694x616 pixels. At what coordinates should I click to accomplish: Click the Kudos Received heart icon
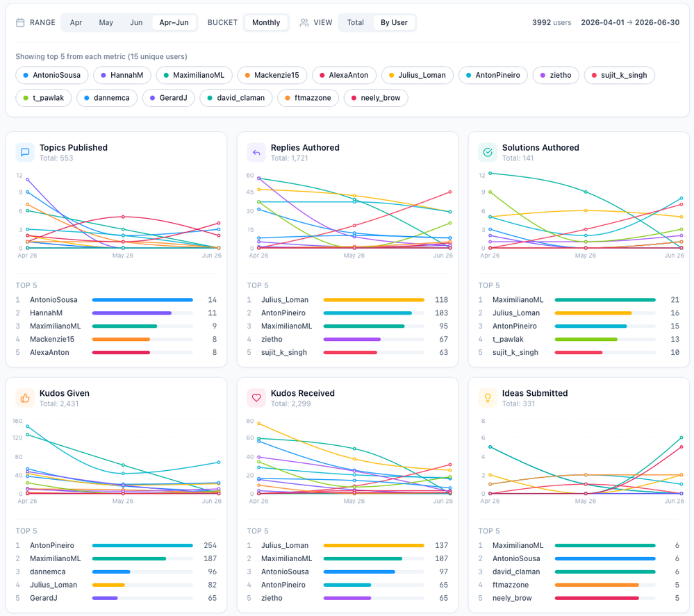pos(256,398)
